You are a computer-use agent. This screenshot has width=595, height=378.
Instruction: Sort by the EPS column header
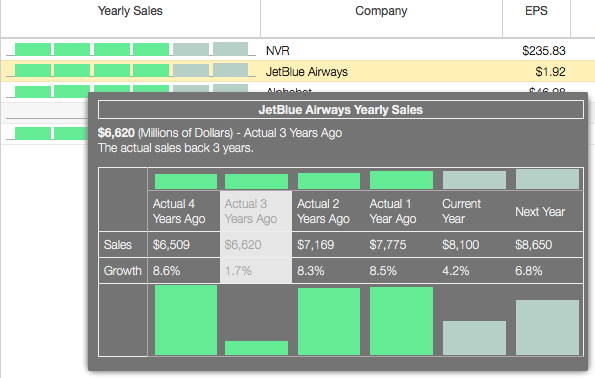536,11
